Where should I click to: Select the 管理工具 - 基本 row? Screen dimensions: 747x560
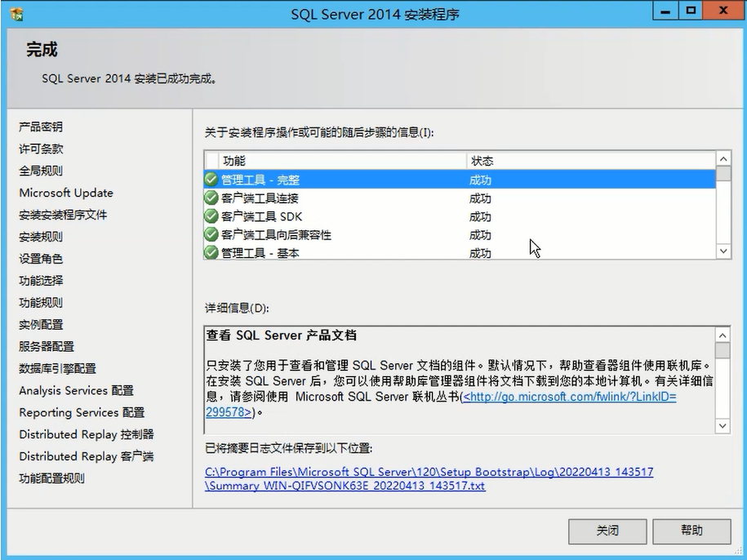point(460,252)
